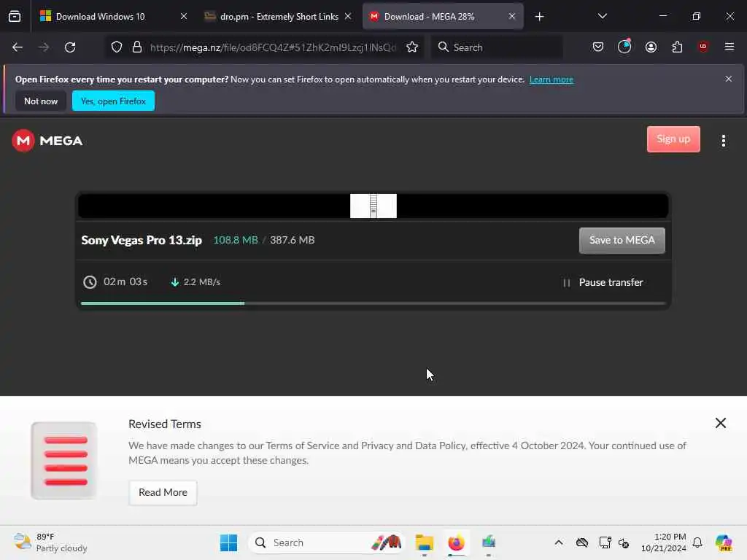
Task: Open the clock showing 1:20 PM
Action: click(x=663, y=542)
